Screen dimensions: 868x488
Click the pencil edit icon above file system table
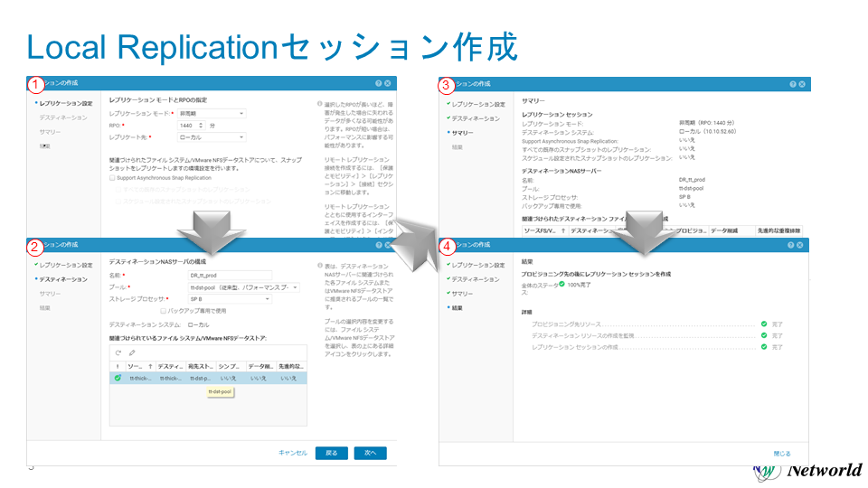[x=132, y=352]
